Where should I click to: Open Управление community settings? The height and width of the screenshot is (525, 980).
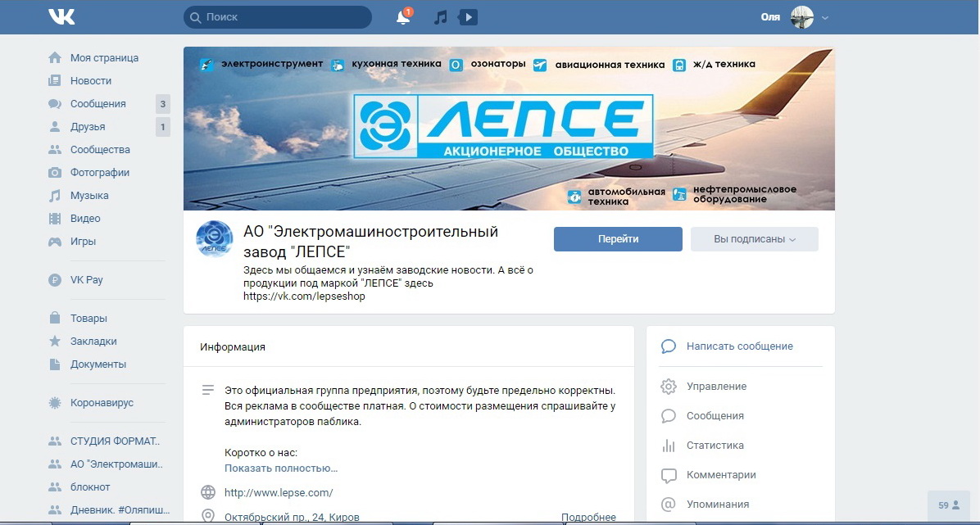coord(716,387)
